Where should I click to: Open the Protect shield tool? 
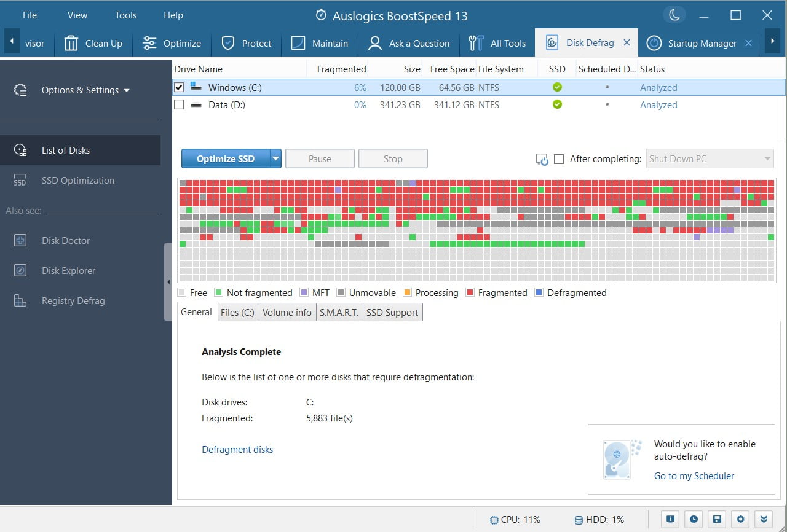228,43
